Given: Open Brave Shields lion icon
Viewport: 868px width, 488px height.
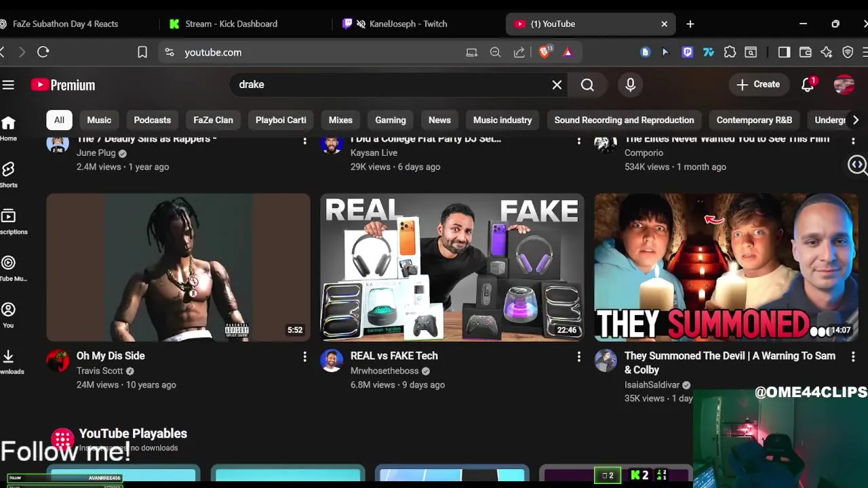Looking at the screenshot, I should coord(545,52).
